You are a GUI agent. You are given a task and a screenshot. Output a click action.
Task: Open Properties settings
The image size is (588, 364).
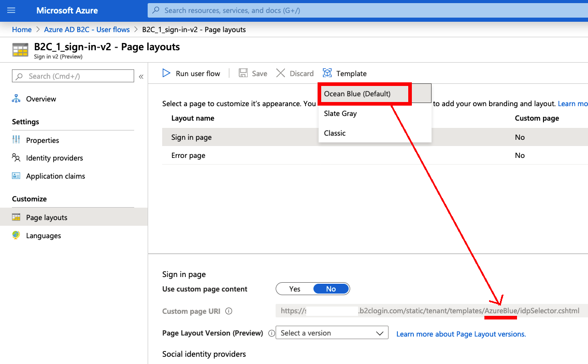tap(42, 140)
